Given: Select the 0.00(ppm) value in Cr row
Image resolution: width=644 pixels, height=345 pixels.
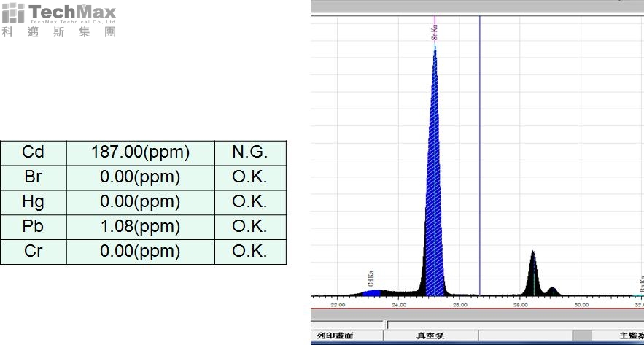Looking at the screenshot, I should coord(141,252).
